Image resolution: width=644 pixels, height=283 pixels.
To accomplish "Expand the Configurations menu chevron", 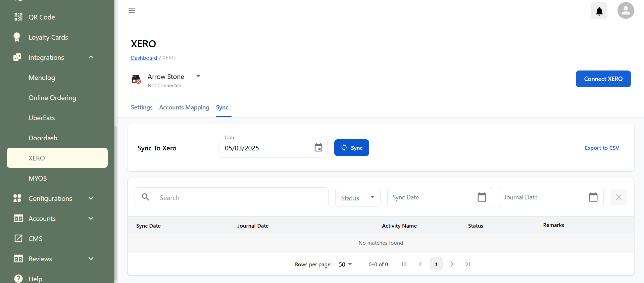I will 91,198.
